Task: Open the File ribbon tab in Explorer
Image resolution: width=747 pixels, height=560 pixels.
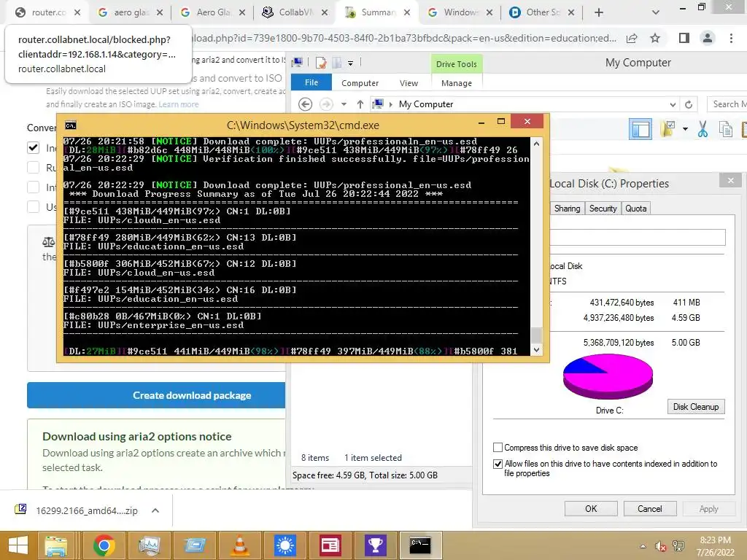Action: [311, 82]
